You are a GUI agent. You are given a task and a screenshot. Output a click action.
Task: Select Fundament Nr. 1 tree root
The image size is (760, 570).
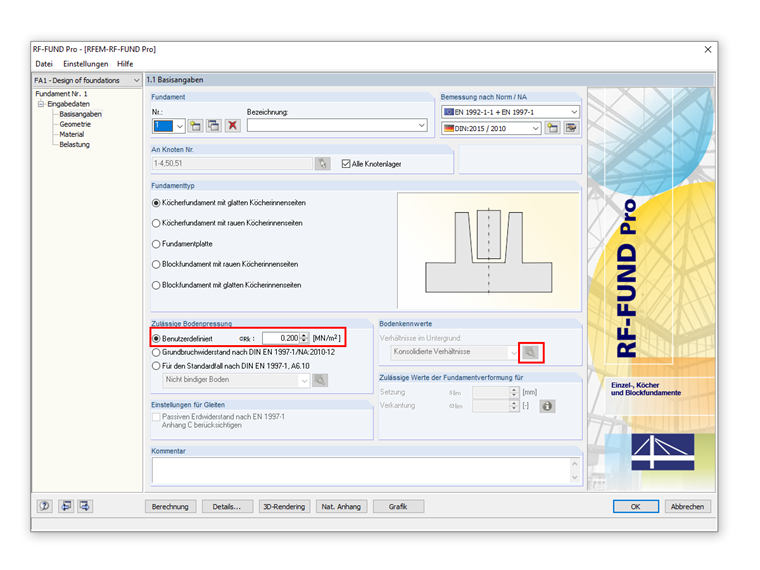click(62, 94)
